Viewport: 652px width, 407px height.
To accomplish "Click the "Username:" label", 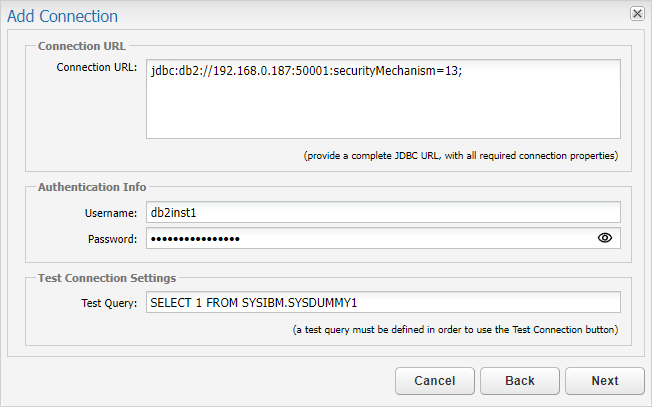I will coord(111,213).
